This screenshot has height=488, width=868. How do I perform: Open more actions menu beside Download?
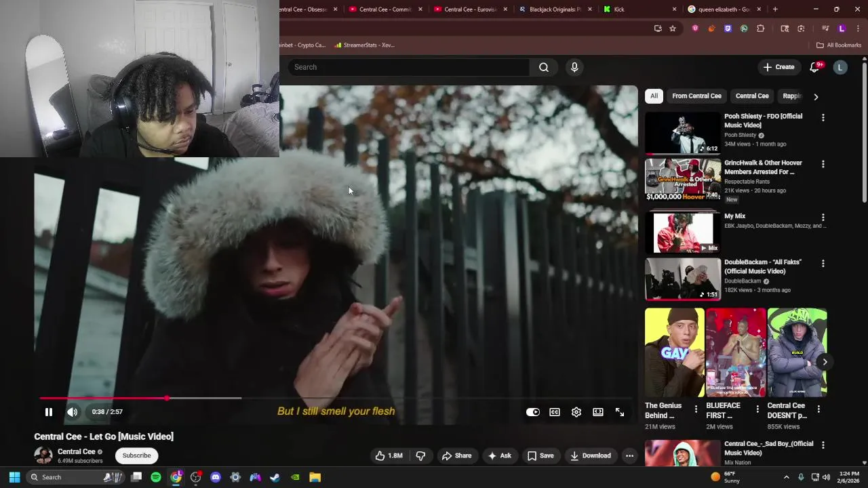[629, 455]
